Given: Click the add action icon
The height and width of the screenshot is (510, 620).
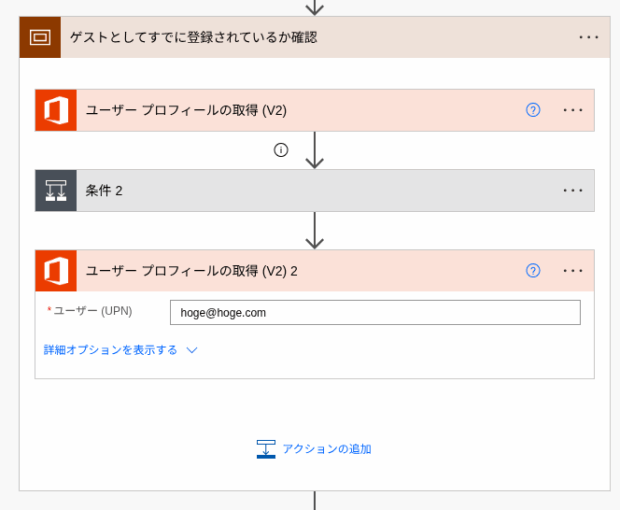Looking at the screenshot, I should (x=266, y=449).
